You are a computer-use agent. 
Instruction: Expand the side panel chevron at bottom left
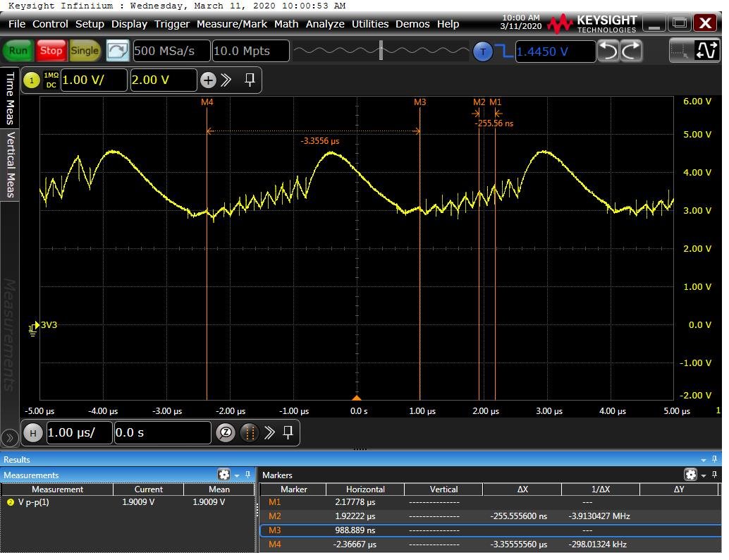(x=9, y=437)
